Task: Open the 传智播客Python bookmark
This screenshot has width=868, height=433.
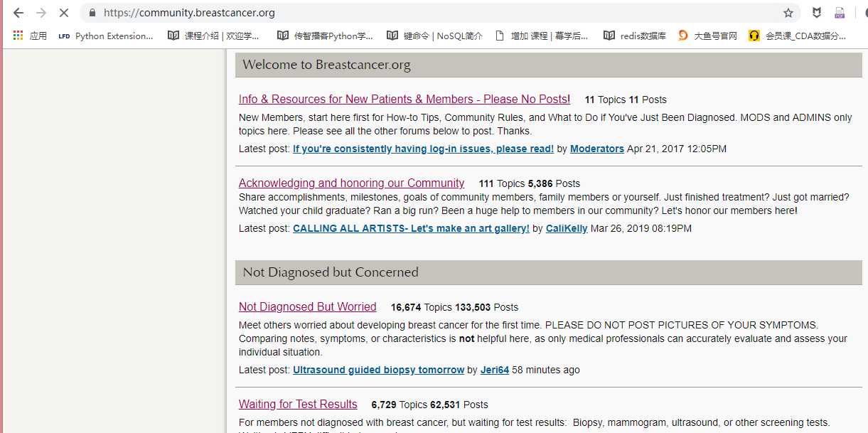Action: click(x=325, y=36)
